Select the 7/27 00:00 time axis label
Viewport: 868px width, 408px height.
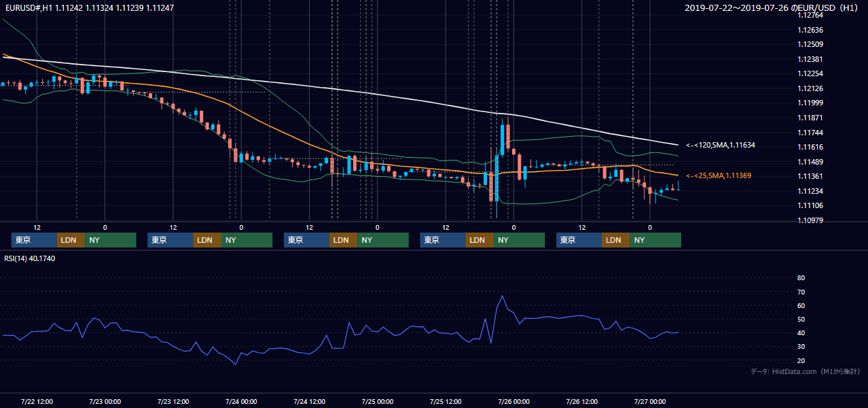click(650, 401)
